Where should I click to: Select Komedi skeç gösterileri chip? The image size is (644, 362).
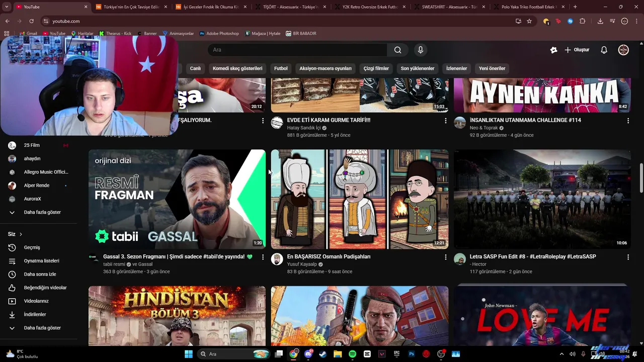click(237, 68)
